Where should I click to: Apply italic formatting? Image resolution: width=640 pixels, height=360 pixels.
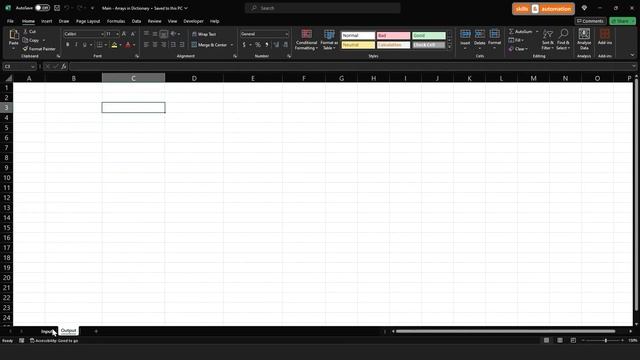tap(76, 45)
